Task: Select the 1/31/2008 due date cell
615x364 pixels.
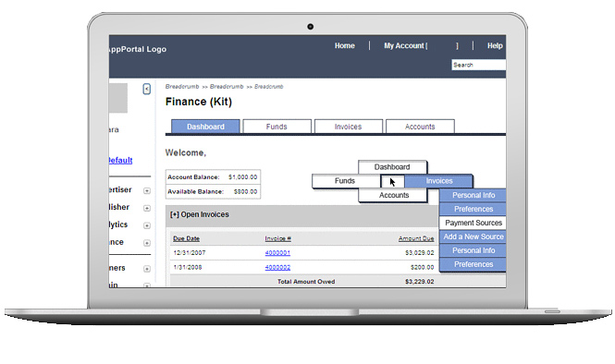Action: point(188,268)
